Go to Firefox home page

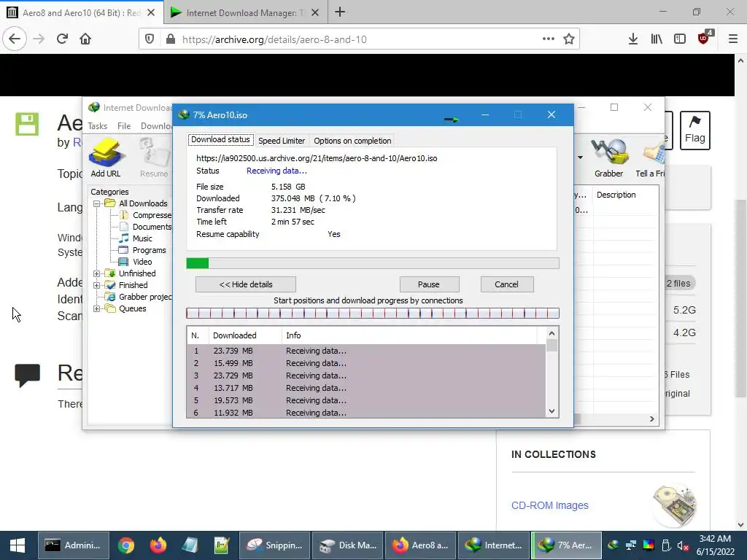85,39
